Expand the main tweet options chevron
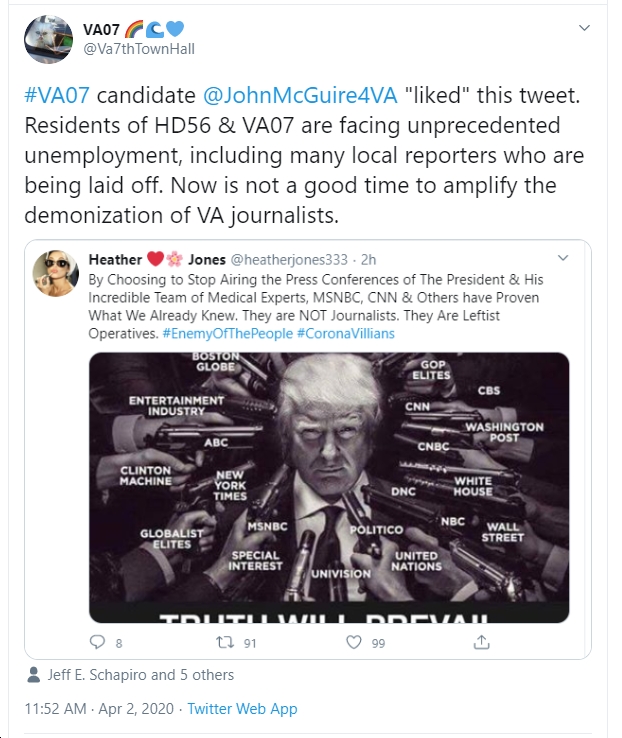This screenshot has height=738, width=622. point(584,28)
